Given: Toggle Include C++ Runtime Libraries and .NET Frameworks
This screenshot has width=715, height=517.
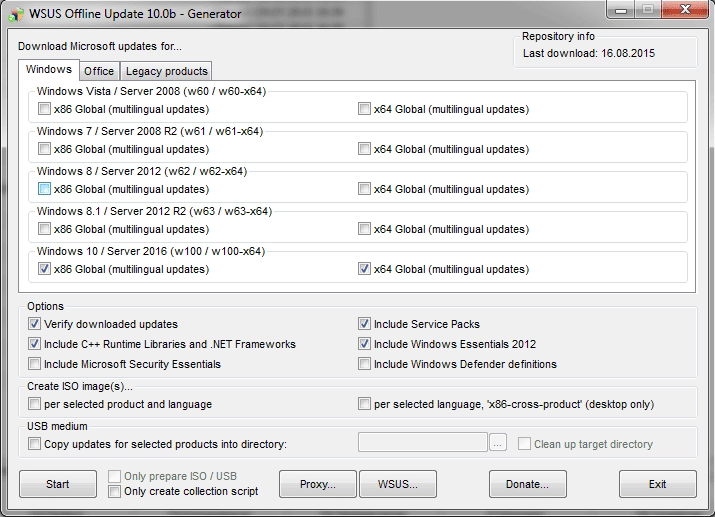Looking at the screenshot, I should (34, 344).
